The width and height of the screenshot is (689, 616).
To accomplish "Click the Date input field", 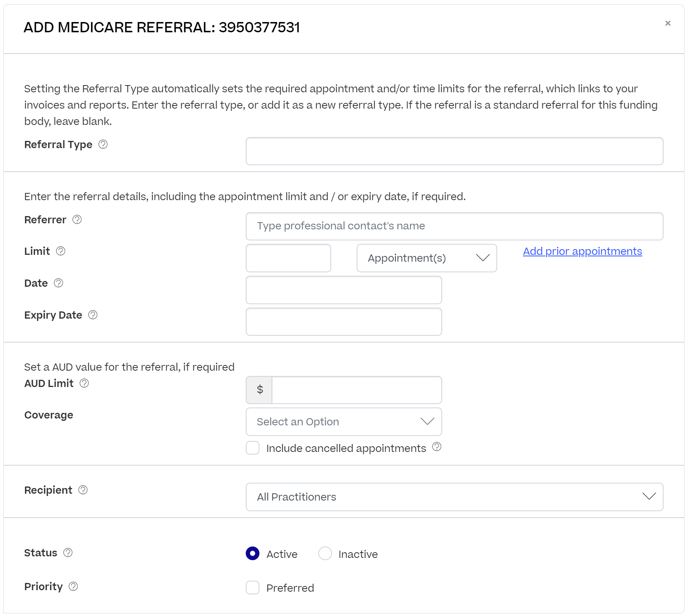I will tap(344, 290).
